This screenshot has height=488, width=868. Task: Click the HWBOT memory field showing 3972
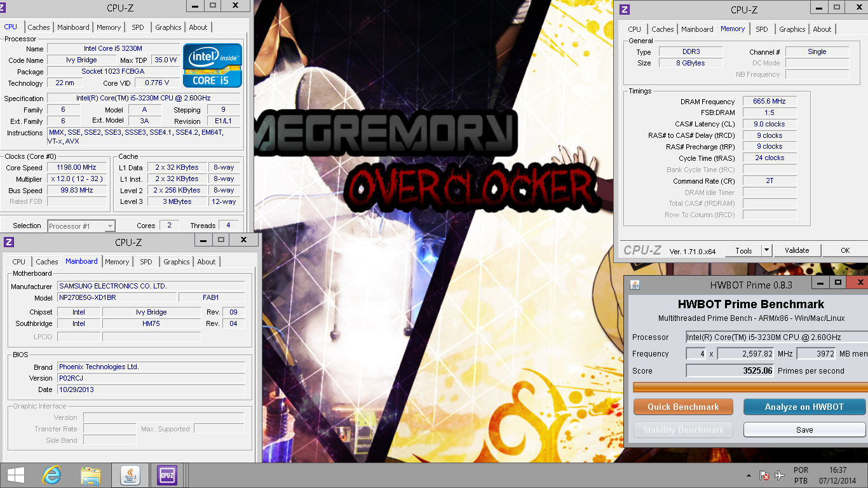816,353
